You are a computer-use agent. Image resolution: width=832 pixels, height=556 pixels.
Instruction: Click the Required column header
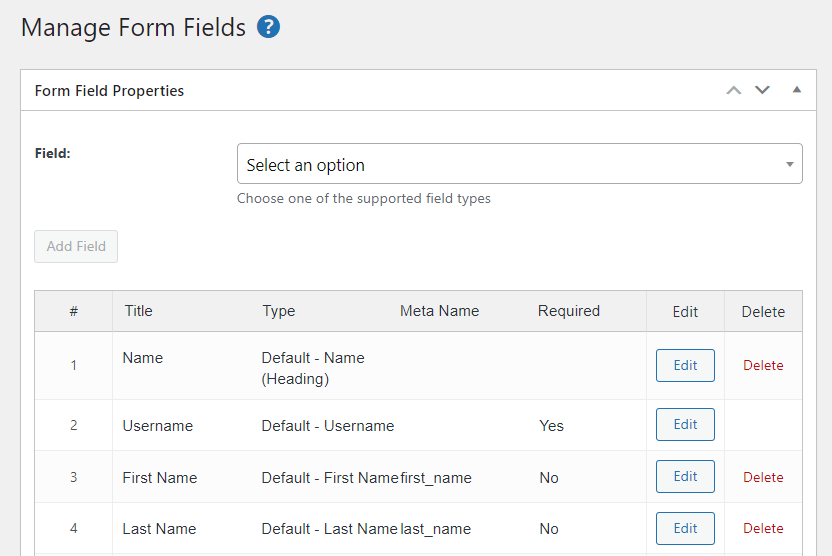[569, 311]
